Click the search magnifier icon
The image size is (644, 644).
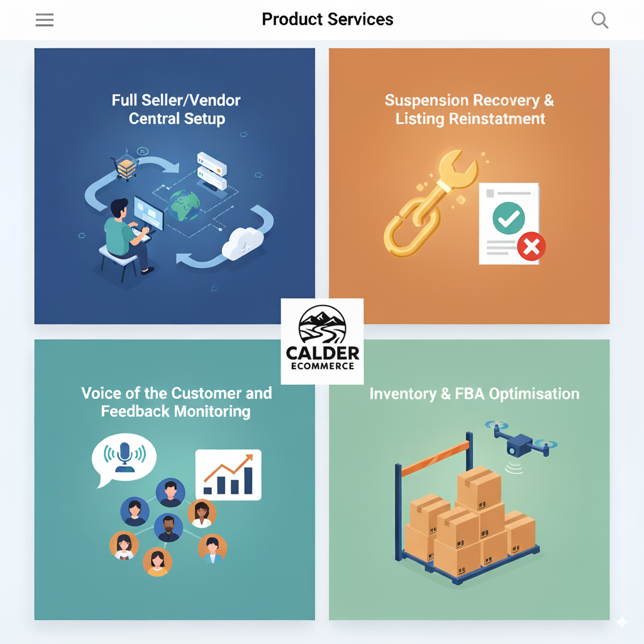(600, 20)
